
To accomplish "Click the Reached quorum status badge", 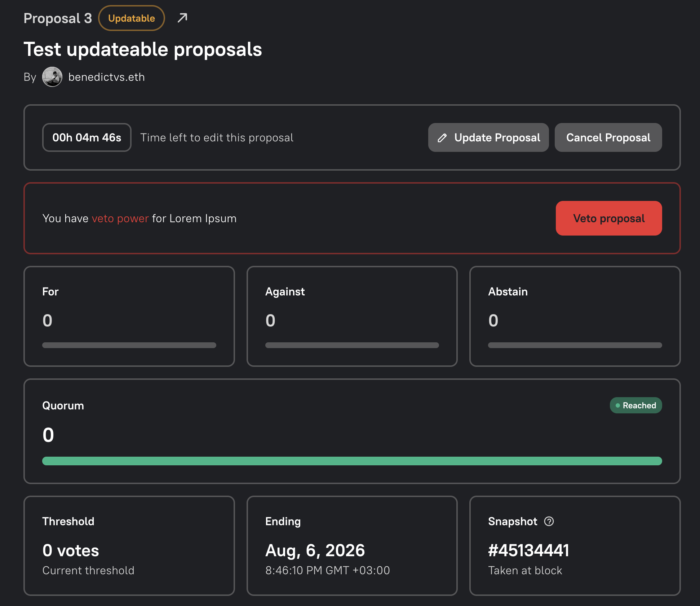I will point(636,405).
